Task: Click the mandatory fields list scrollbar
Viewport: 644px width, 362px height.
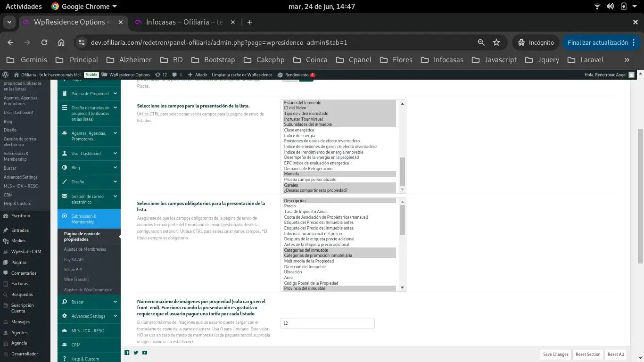Action: pos(402,220)
